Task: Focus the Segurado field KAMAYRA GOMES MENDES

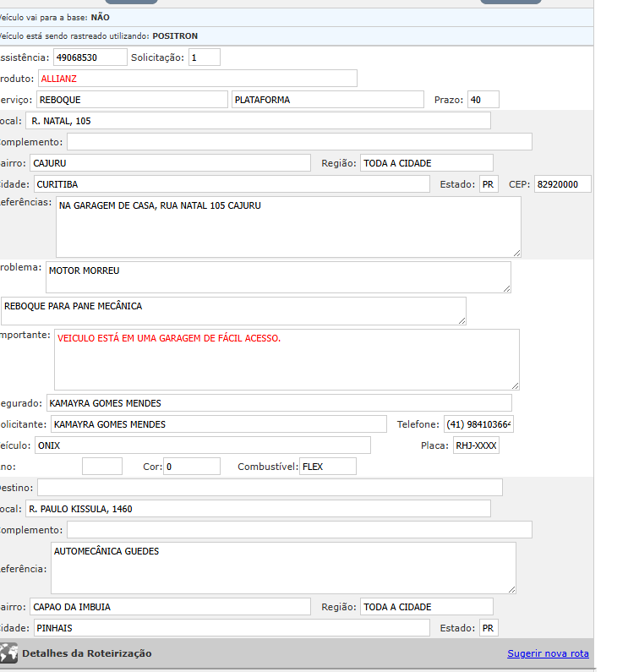Action: pos(279,403)
